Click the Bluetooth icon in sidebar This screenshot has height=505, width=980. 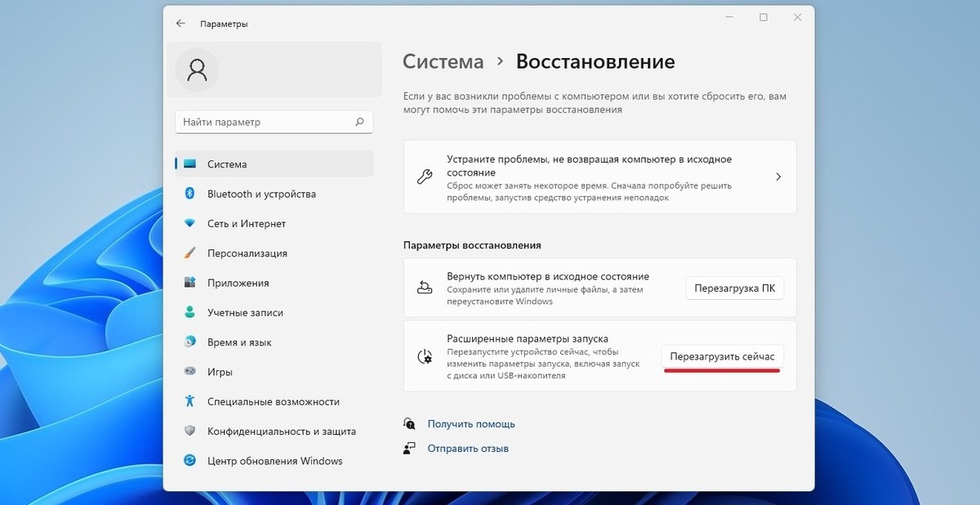tap(190, 194)
